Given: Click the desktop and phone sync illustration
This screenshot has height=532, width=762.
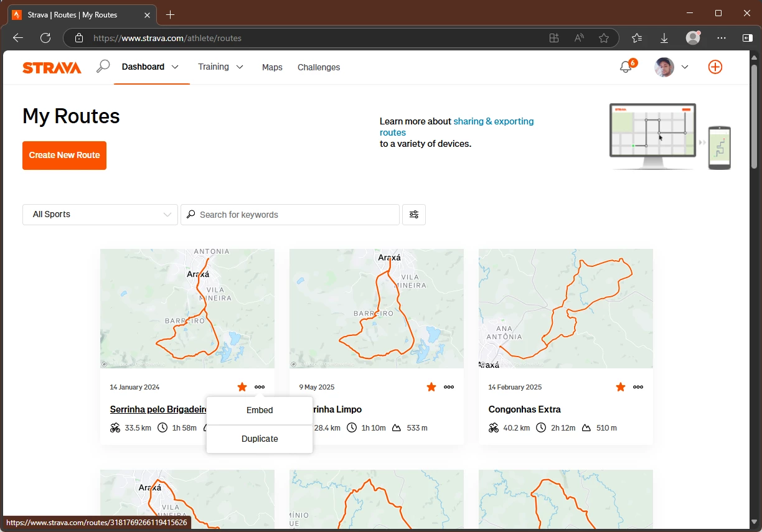Looking at the screenshot, I should (670, 136).
